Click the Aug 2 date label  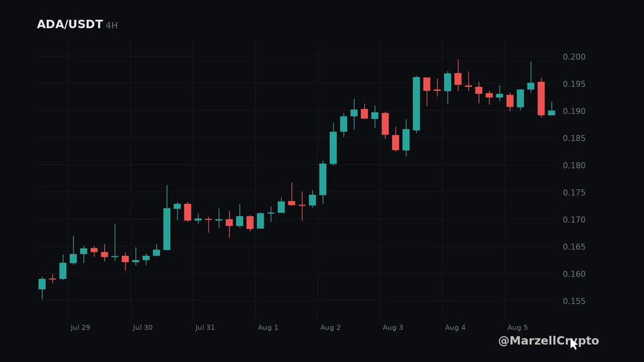[331, 327]
